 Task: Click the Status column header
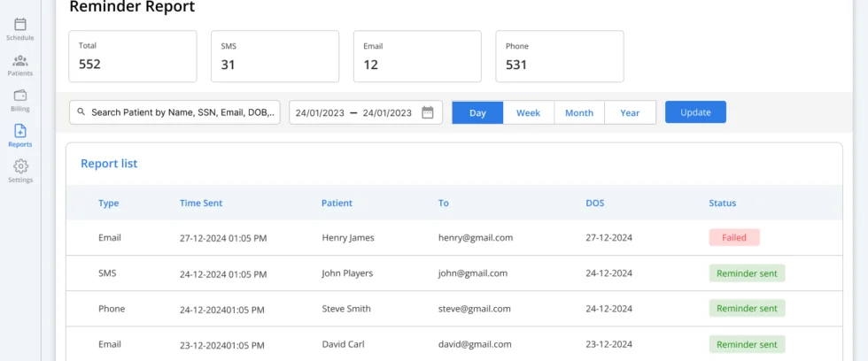point(722,203)
